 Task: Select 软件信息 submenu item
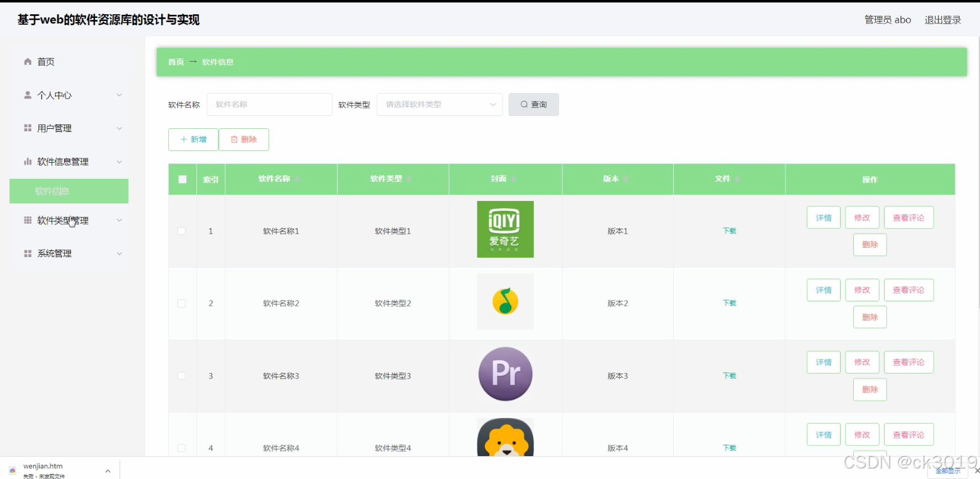(69, 191)
